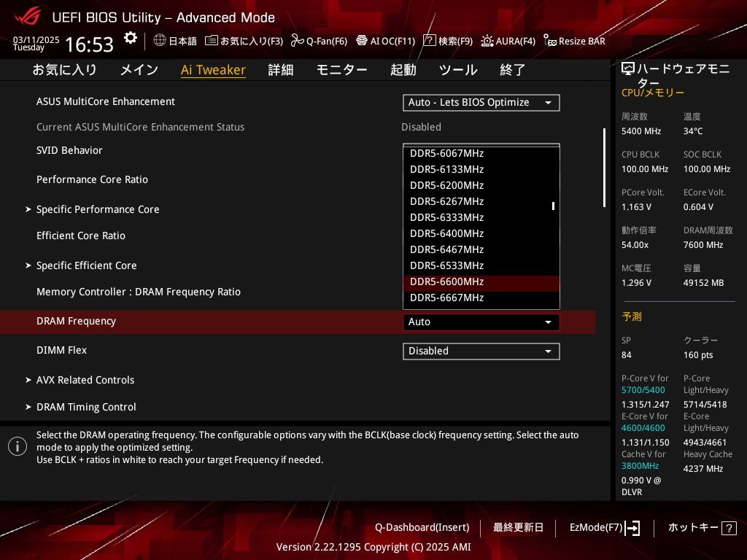The height and width of the screenshot is (560, 747).
Task: Click the ホットキー question mark icon
Action: click(x=728, y=528)
